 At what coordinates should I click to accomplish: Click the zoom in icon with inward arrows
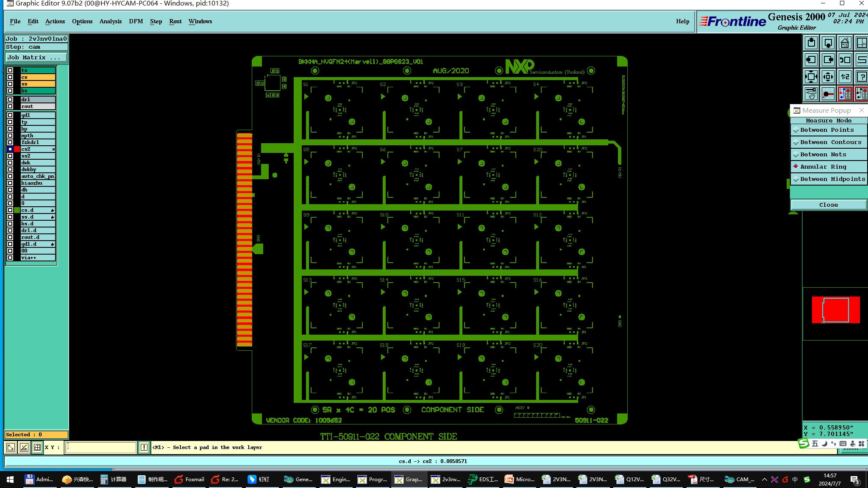click(x=811, y=77)
